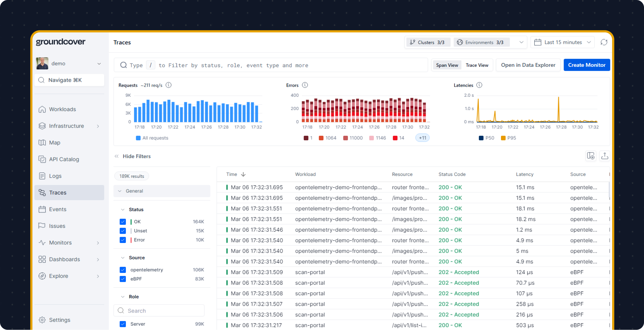This screenshot has height=330, width=644.
Task: Open Settings at the bottom of the sidebar
Action: pyautogui.click(x=59, y=320)
